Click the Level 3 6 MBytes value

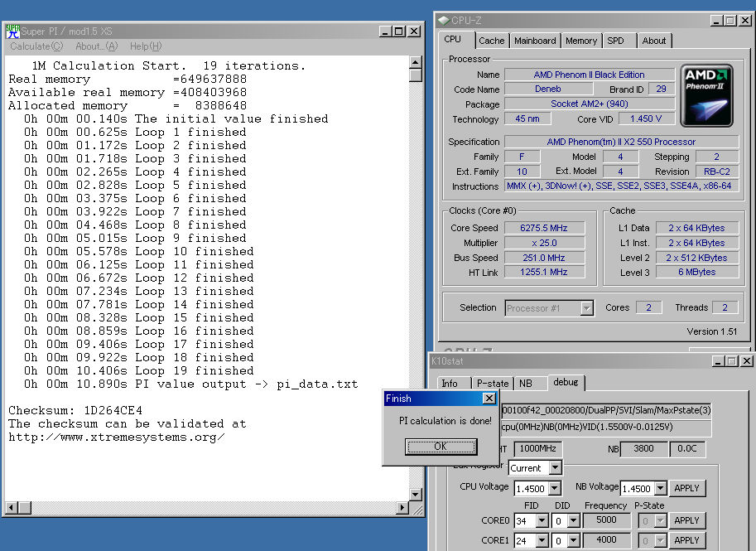[696, 272]
